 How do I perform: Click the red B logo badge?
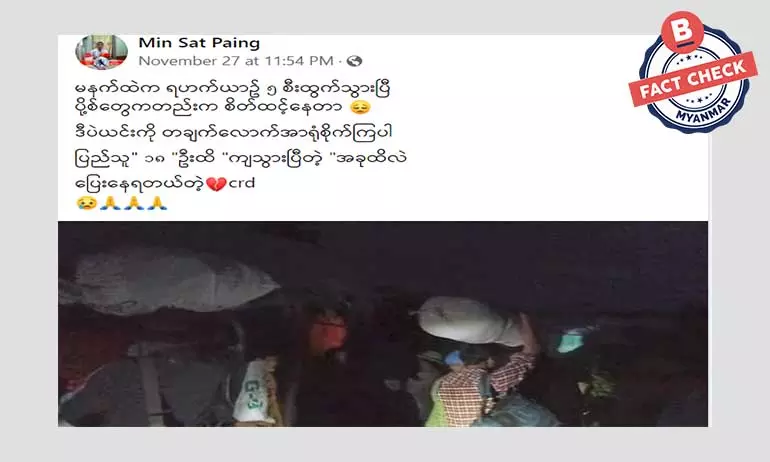coord(682,31)
